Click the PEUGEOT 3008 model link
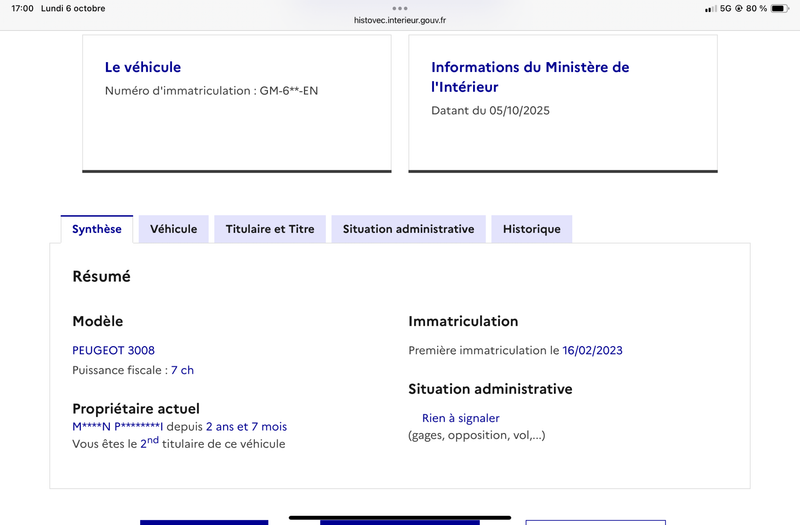The image size is (800, 525). (113, 351)
